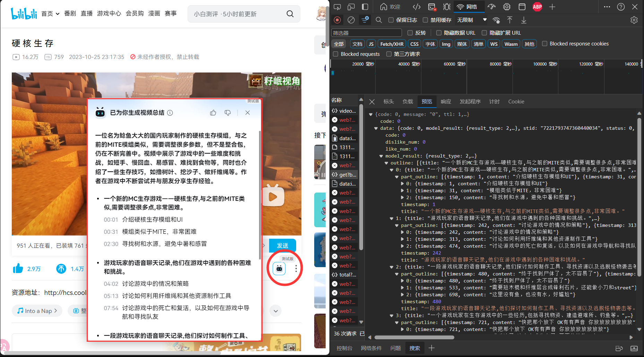Check the 第三方请求 checkbox
Screen dimensions: 644x357
coord(389,54)
